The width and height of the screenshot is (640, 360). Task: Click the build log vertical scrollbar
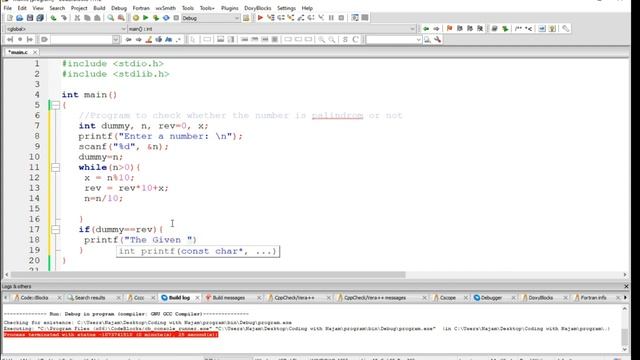click(x=624, y=336)
